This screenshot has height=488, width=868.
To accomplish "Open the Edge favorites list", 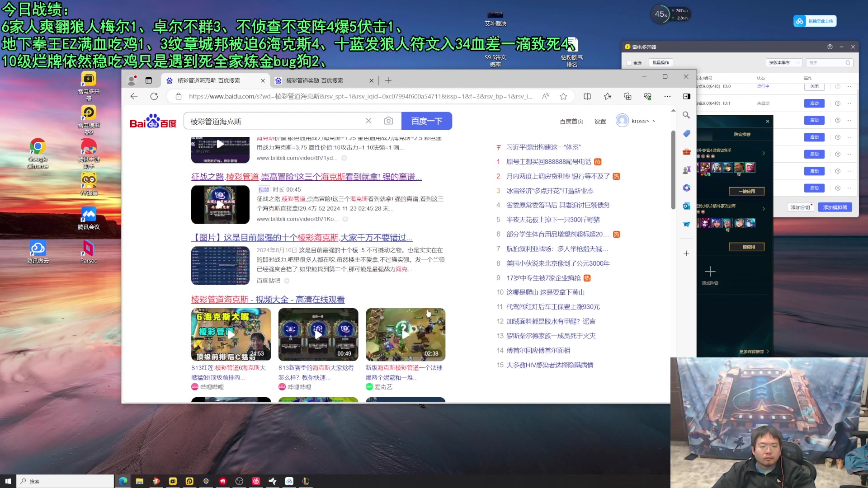I will (608, 96).
